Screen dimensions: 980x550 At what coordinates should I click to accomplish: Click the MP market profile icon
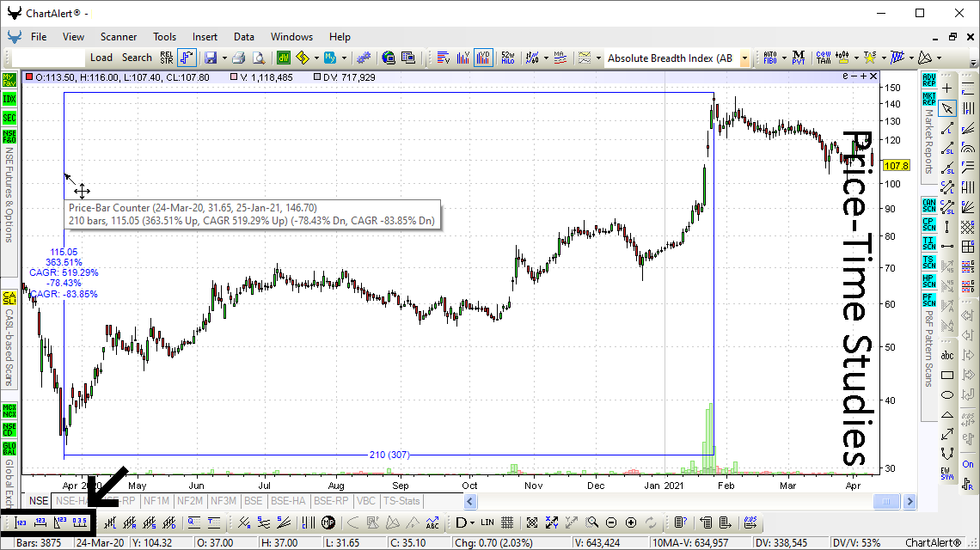tap(328, 522)
